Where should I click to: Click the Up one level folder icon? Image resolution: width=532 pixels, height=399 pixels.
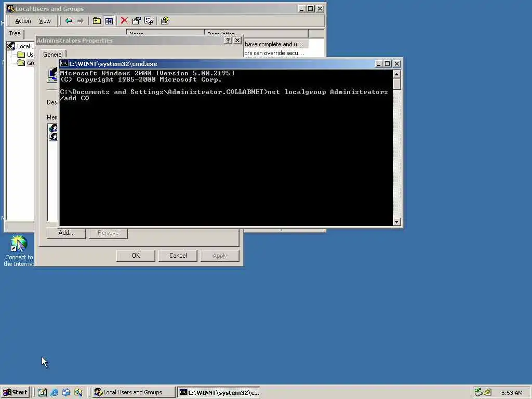(x=97, y=21)
